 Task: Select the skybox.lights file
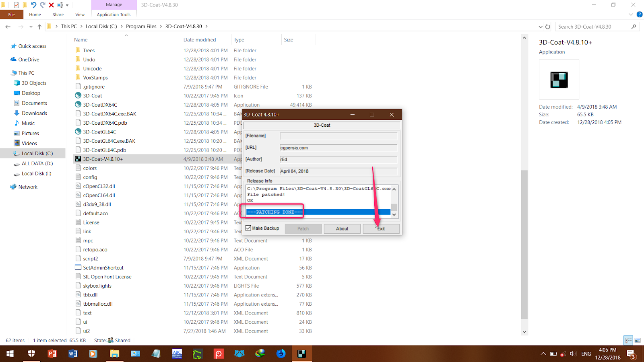97,286
